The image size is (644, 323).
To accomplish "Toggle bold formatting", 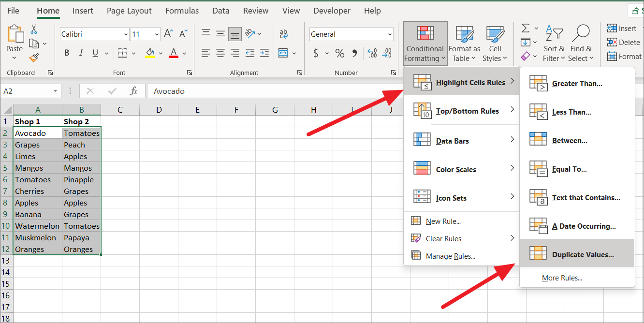I will click(x=67, y=53).
